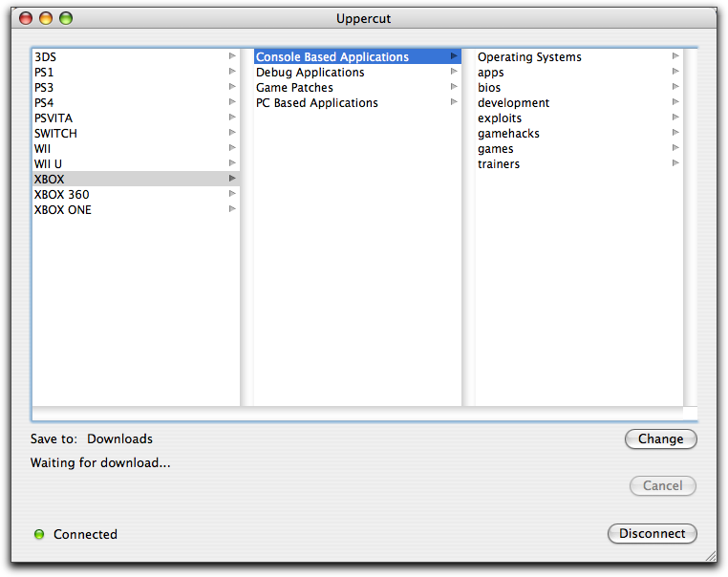Expand the 3DS disclosure arrow
This screenshot has height=577, width=728.
click(232, 56)
